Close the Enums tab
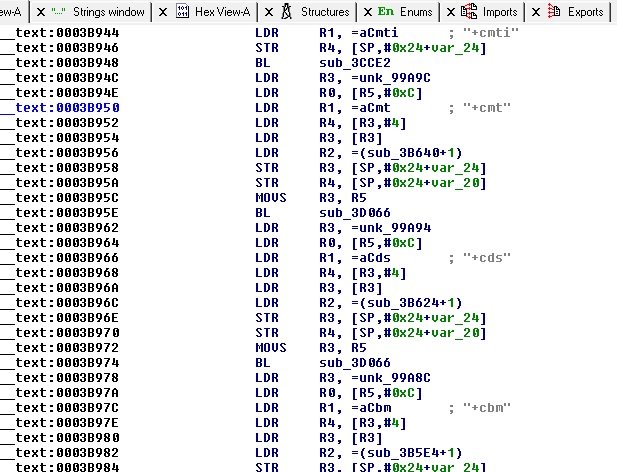 click(368, 12)
